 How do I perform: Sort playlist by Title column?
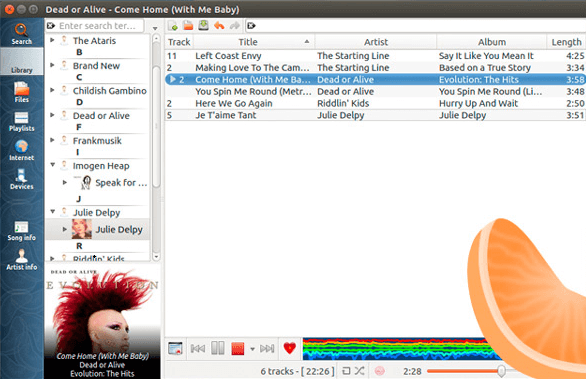point(254,42)
